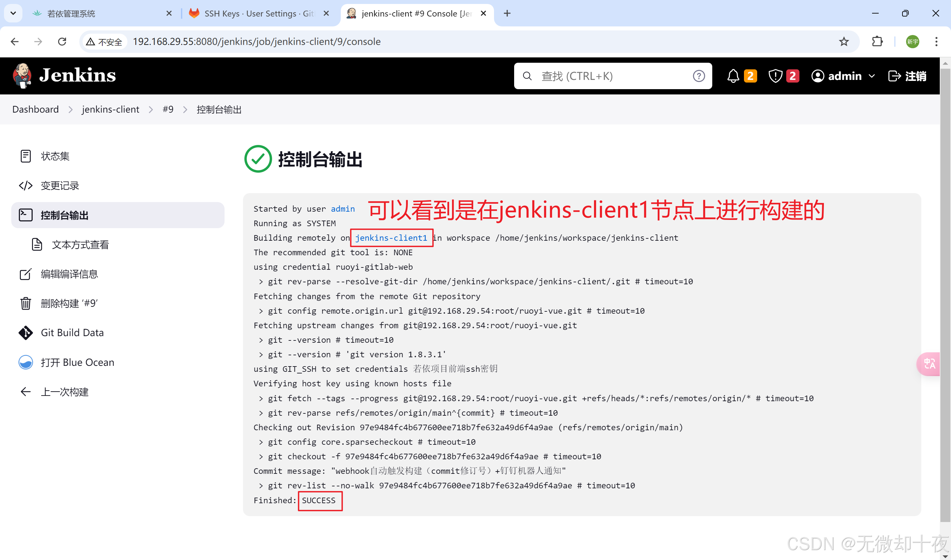Click the floating translate widget
The width and height of the screenshot is (951, 560).
[929, 364]
